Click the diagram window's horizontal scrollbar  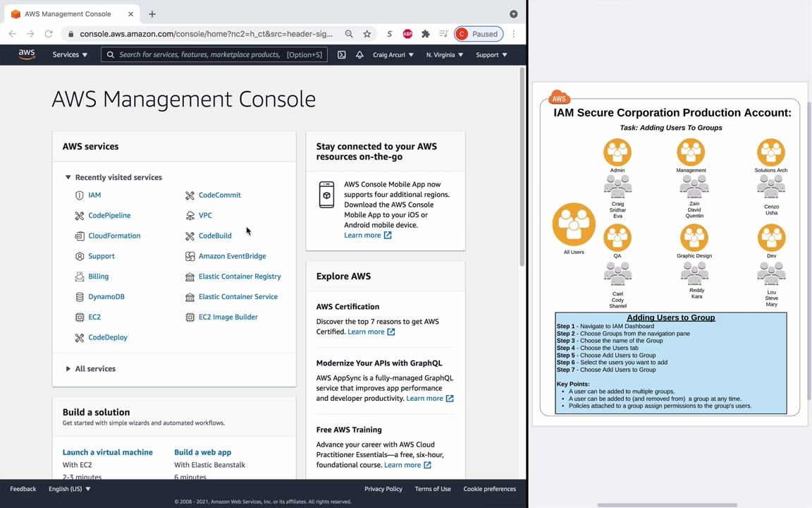pos(667,505)
